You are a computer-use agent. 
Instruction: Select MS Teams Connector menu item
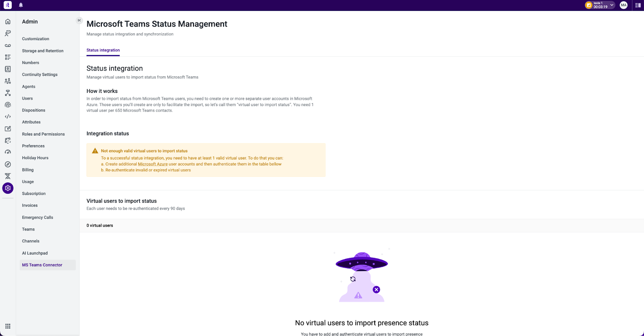pos(47,265)
